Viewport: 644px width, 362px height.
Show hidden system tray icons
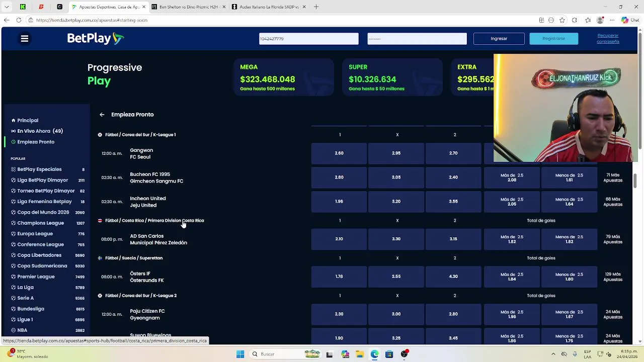pyautogui.click(x=553, y=354)
